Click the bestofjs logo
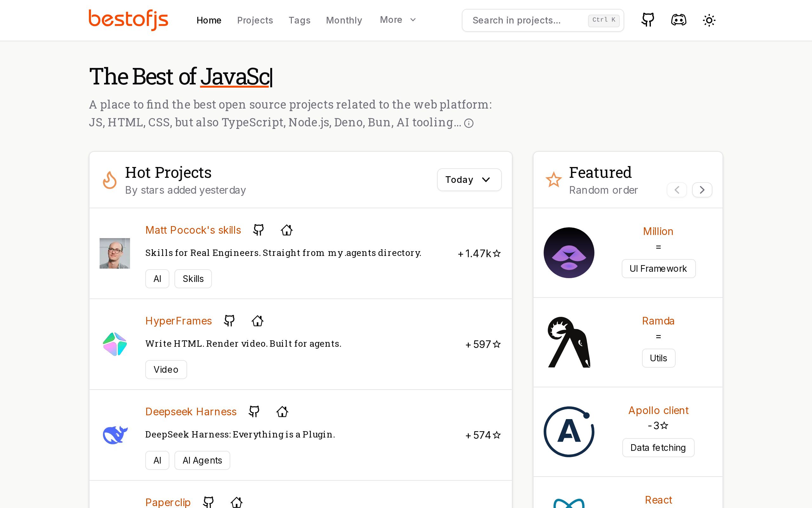Image resolution: width=812 pixels, height=508 pixels. click(128, 20)
